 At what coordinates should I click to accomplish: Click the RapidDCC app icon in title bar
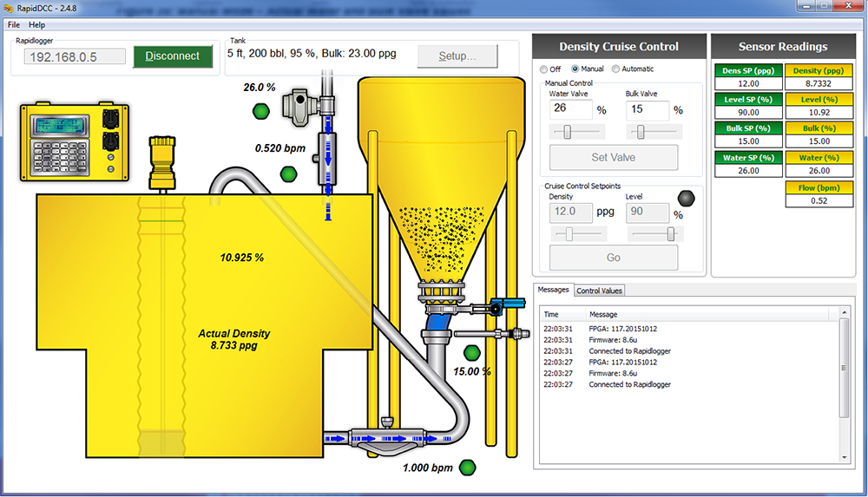click(x=9, y=9)
